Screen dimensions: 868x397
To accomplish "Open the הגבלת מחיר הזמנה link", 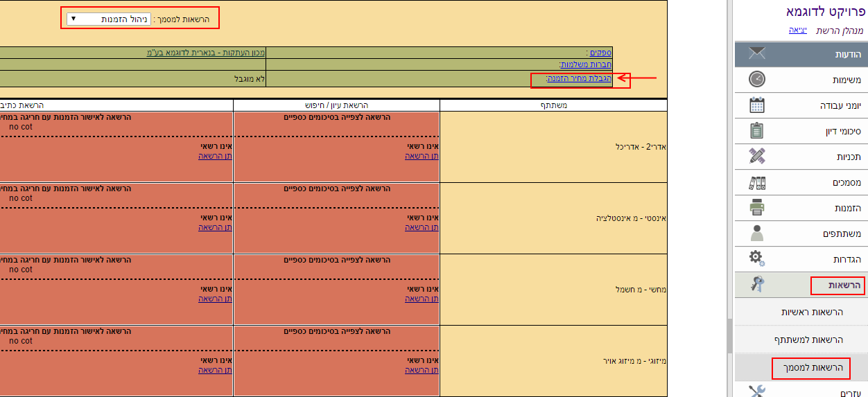I will (x=579, y=78).
